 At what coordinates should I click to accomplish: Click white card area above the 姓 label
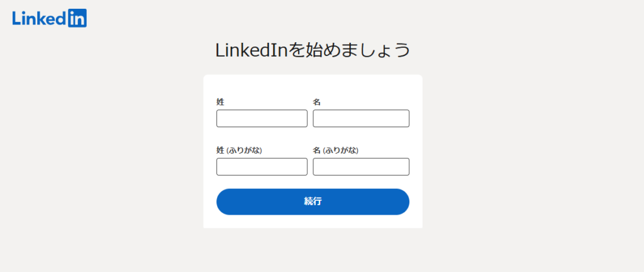(313, 85)
